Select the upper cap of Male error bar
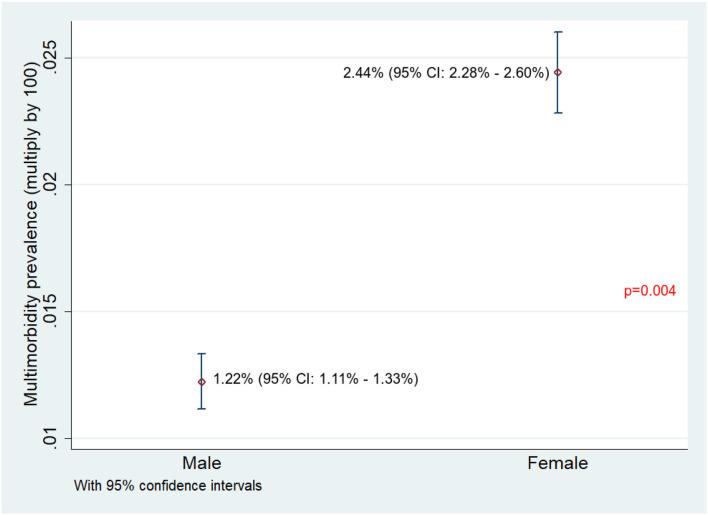 tap(202, 354)
